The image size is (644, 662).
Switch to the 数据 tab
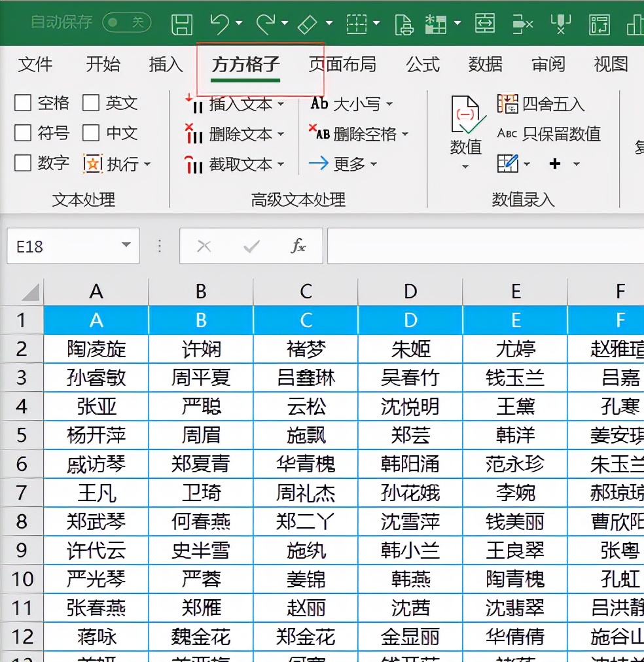point(486,65)
